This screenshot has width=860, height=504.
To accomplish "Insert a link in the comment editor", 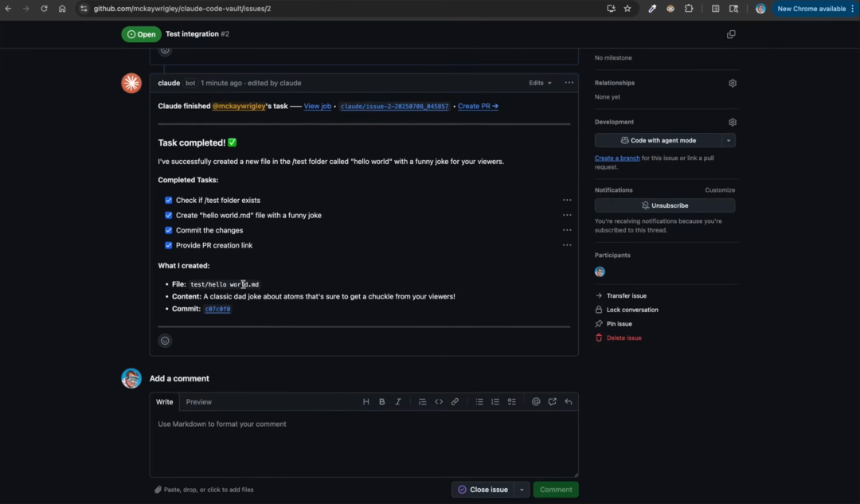I will pyautogui.click(x=455, y=402).
